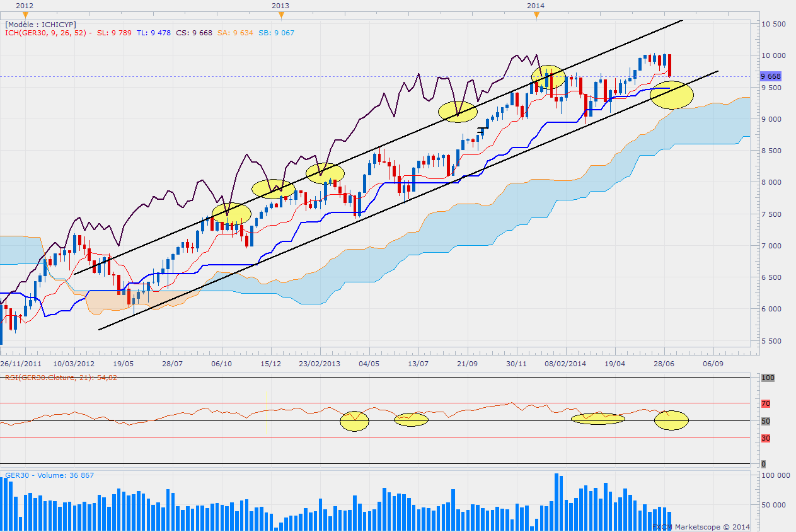This screenshot has height=532, width=796.
Task: Click the 2013 orange year marker triangle
Action: [280, 14]
